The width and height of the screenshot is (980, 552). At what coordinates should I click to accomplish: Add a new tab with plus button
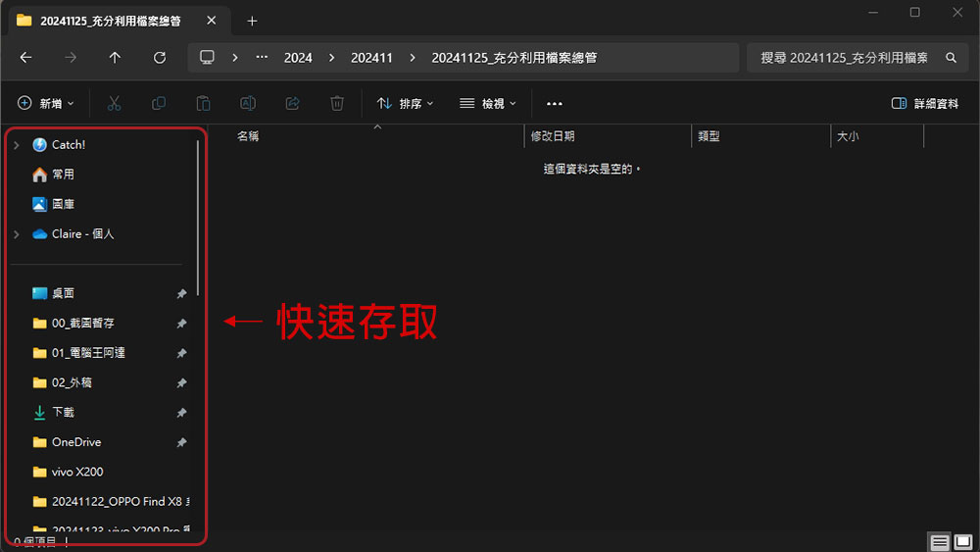pyautogui.click(x=252, y=22)
